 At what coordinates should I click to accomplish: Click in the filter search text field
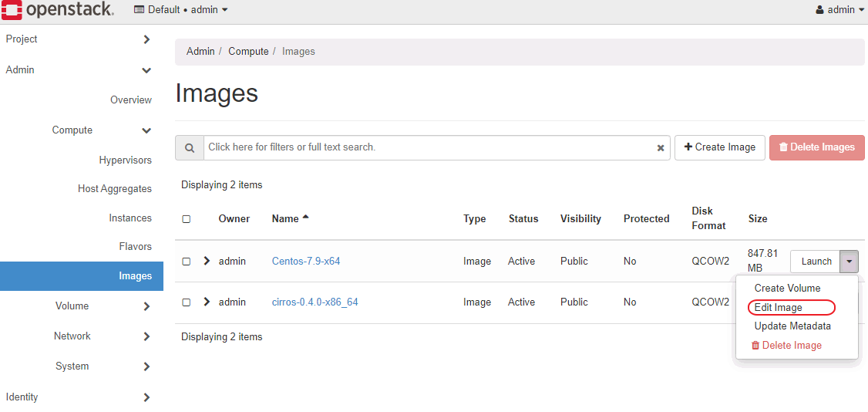[424, 147]
